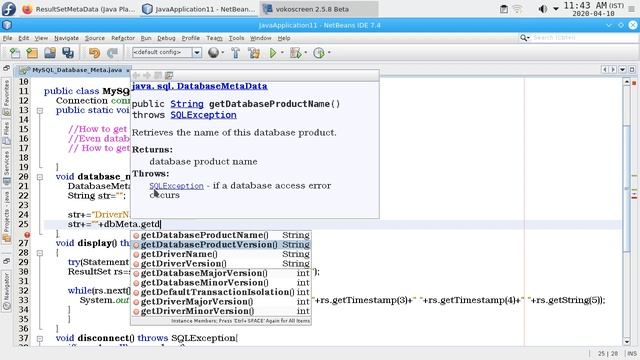Choose getDriverName() completion
This screenshot has height=360, width=640.
221,254
